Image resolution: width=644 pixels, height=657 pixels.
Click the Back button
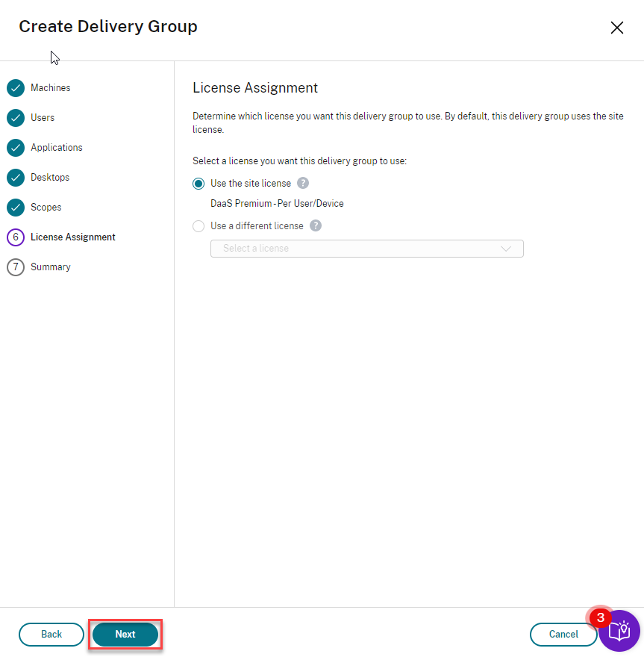tap(51, 635)
